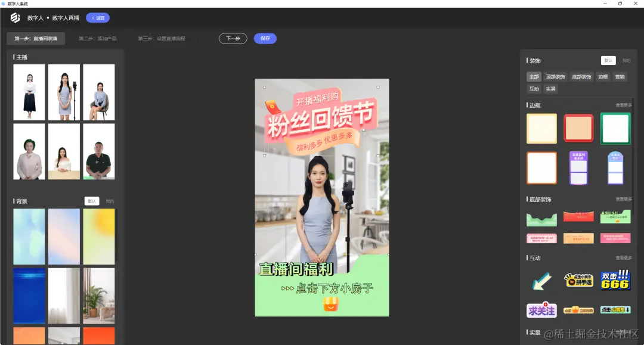This screenshot has height=345, width=644.
Task: Select the 默认 toggle in 背景 section
Action: tap(92, 201)
